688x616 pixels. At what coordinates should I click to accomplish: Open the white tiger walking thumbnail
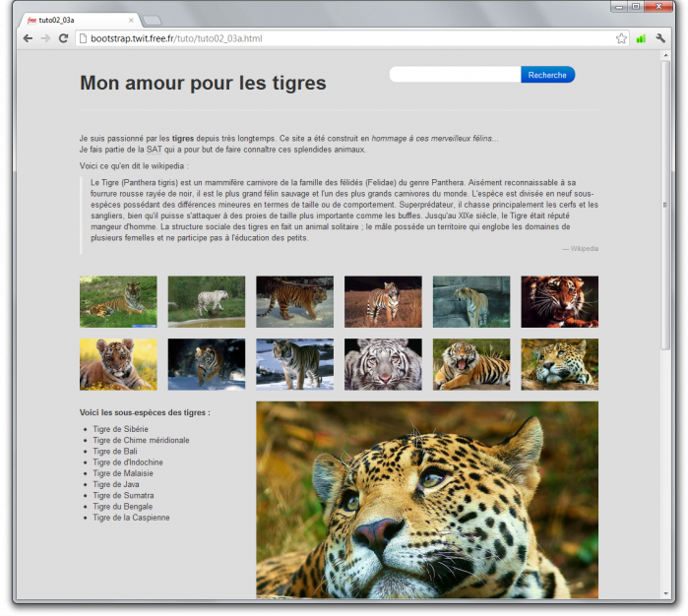pyautogui.click(x=207, y=302)
